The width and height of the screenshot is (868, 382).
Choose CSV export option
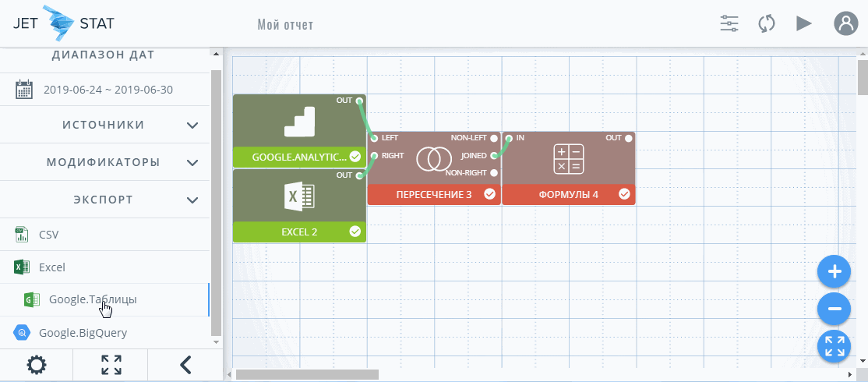coord(48,234)
